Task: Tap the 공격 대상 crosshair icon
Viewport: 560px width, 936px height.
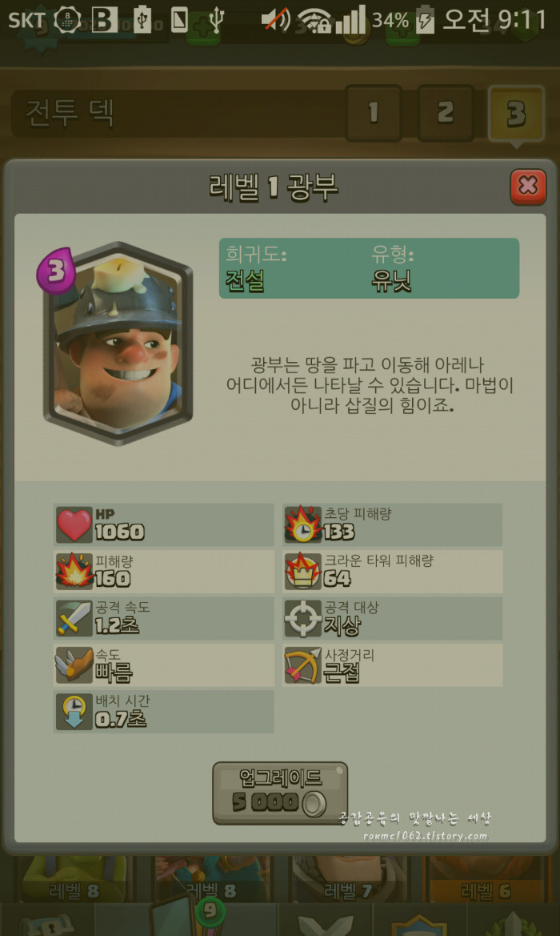Action: (x=303, y=618)
